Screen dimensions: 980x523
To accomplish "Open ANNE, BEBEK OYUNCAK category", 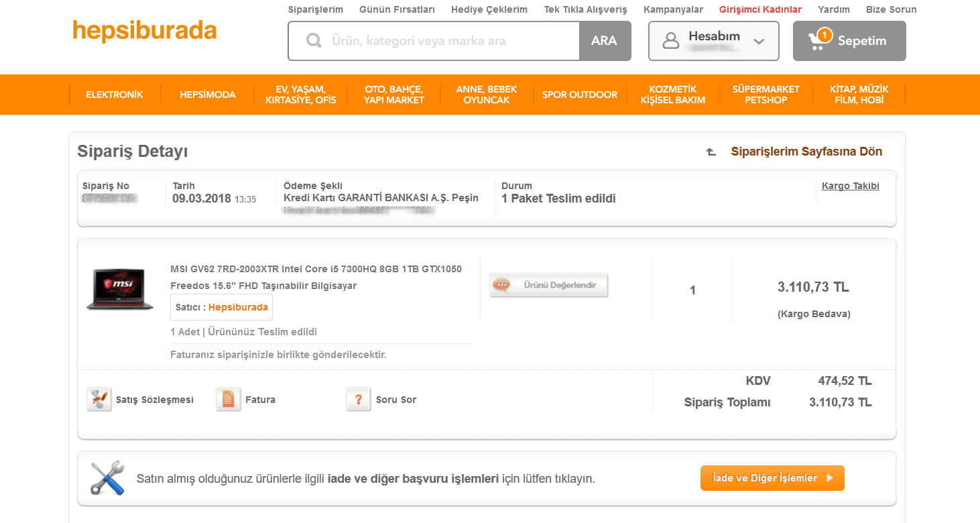I will (x=487, y=95).
